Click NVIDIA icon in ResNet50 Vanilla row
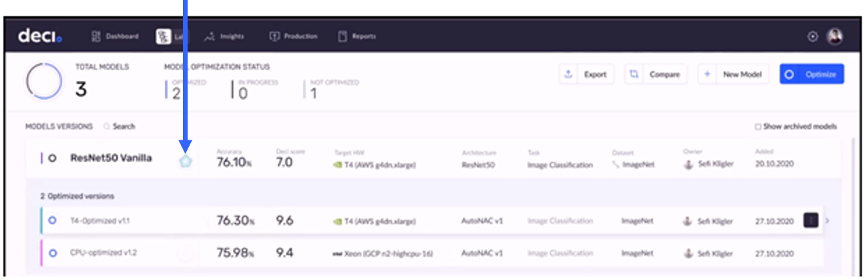This screenshot has width=868, height=280. click(x=338, y=164)
